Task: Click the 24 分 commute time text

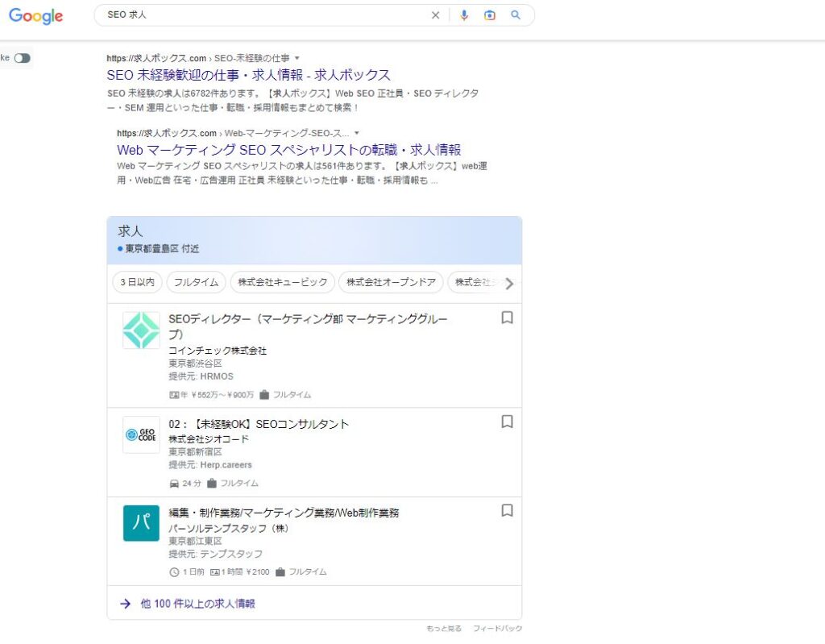Action: (x=192, y=484)
